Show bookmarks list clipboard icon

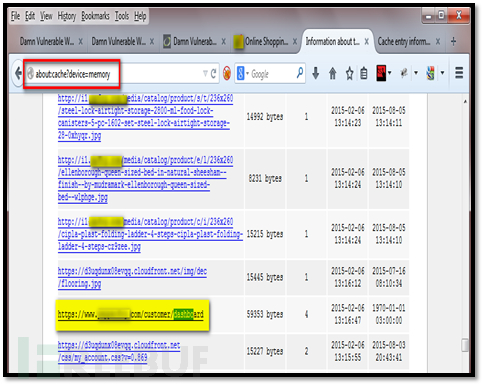tap(364, 73)
